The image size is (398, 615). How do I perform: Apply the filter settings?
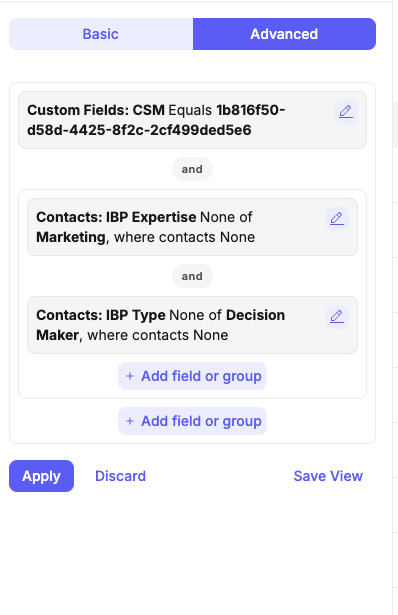(x=42, y=476)
